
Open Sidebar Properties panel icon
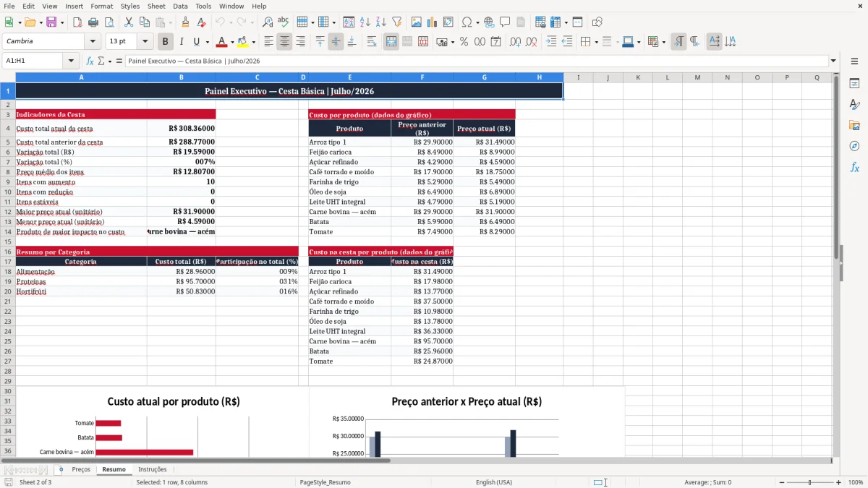click(x=854, y=84)
